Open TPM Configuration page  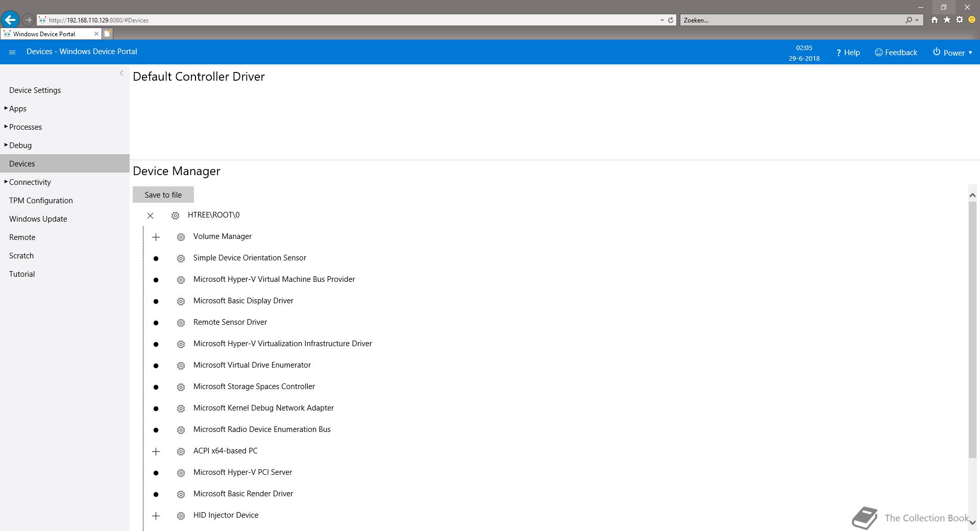(x=41, y=200)
